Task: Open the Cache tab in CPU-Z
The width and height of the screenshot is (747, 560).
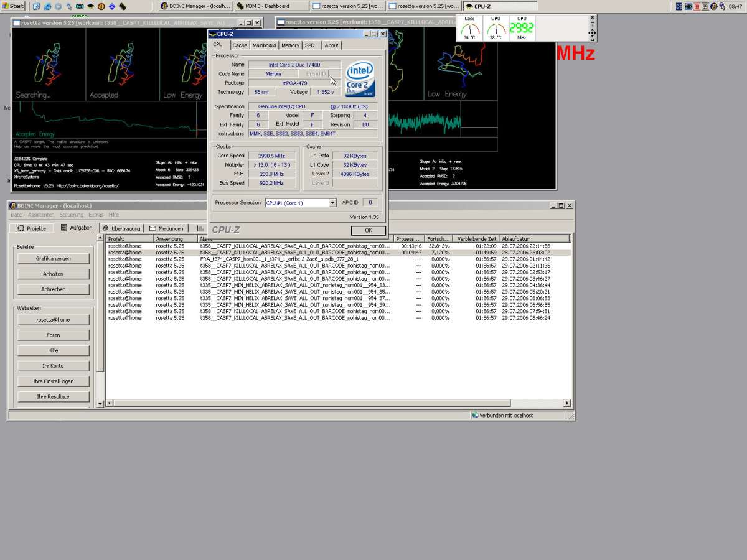Action: click(x=240, y=45)
